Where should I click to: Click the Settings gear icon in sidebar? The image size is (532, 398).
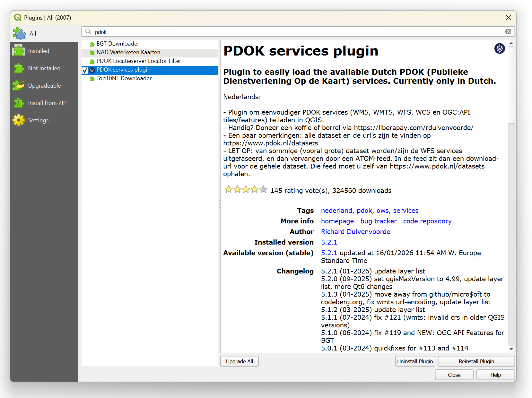click(19, 120)
